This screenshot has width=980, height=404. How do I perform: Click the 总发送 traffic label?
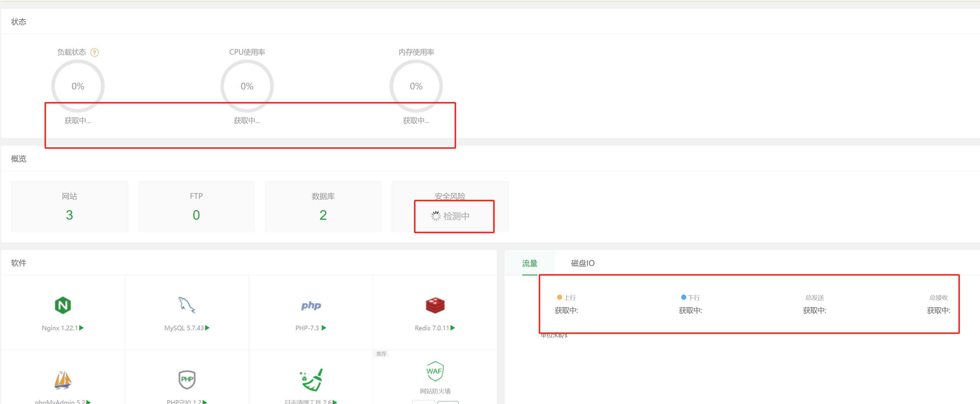coord(814,297)
